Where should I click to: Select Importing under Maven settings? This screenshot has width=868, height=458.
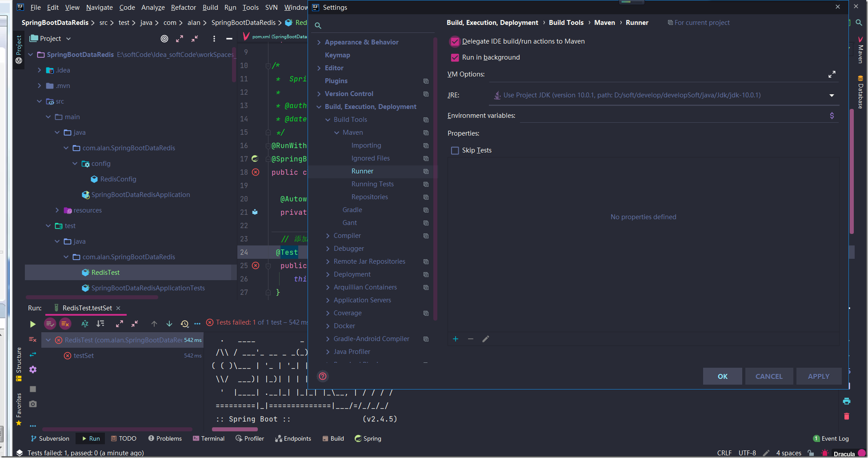tap(366, 145)
